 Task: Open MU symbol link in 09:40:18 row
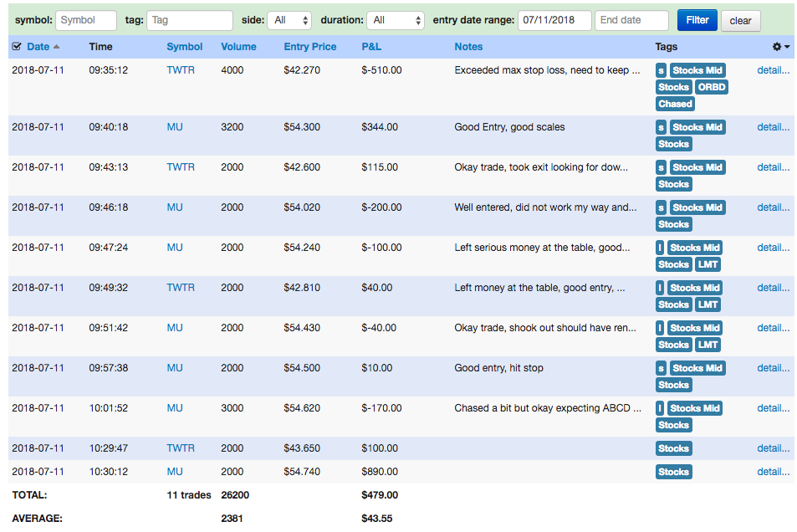tap(175, 127)
